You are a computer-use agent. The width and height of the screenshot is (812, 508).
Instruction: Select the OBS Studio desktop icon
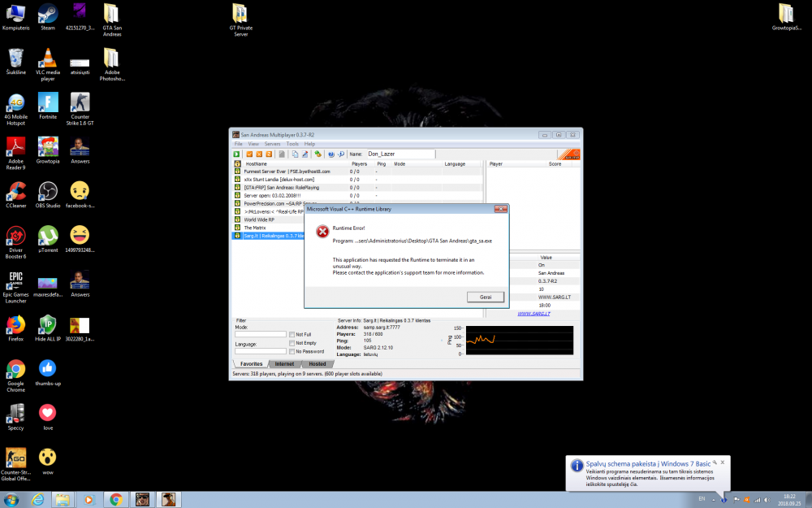coord(48,195)
